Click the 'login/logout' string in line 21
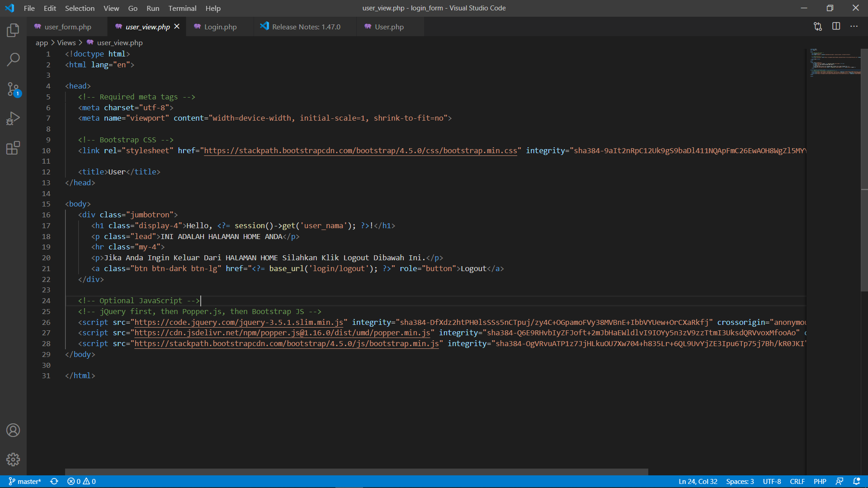Screen dimensions: 868x488 (339, 268)
